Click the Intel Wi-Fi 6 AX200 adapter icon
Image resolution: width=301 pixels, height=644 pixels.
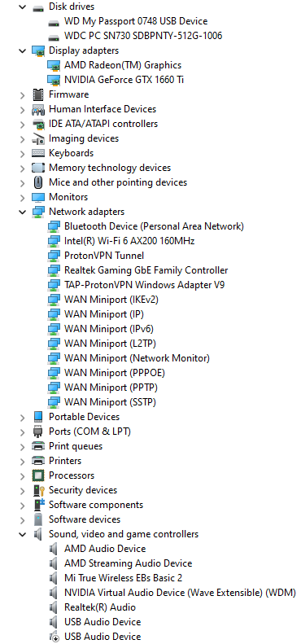pos(54,241)
